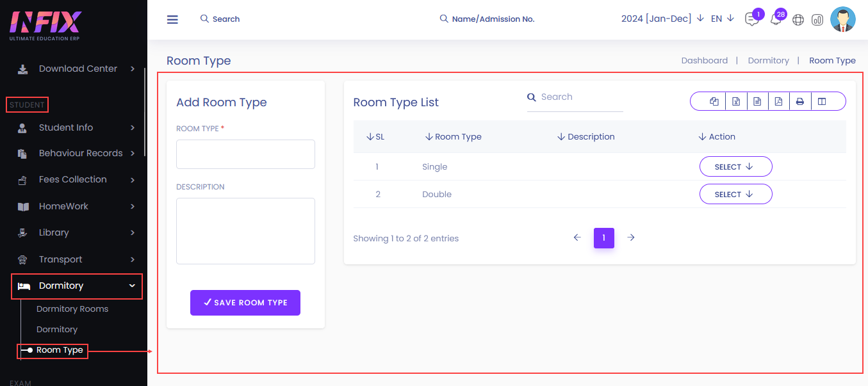Go to next page arrow
The height and width of the screenshot is (386, 868).
(x=631, y=237)
